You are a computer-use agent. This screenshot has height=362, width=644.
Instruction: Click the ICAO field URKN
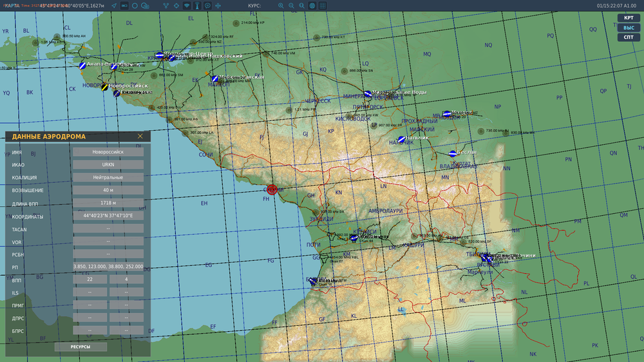tap(108, 165)
